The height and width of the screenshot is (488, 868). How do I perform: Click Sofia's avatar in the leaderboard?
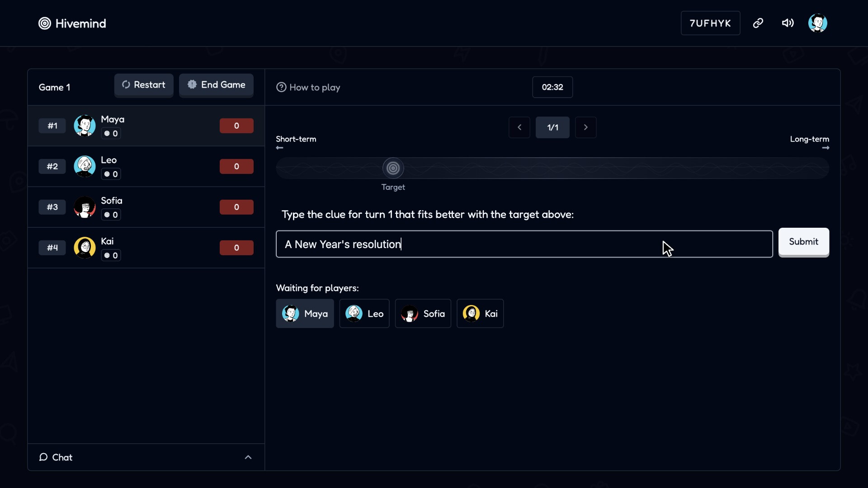pos(85,207)
